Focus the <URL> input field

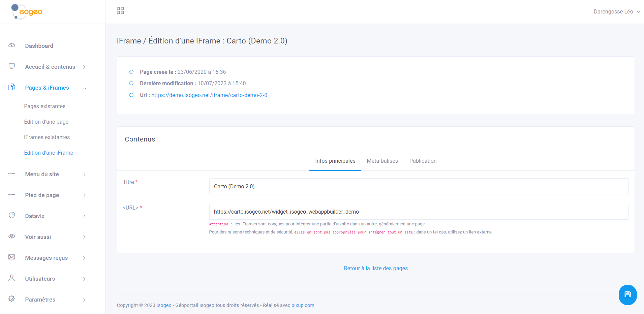[419, 212]
